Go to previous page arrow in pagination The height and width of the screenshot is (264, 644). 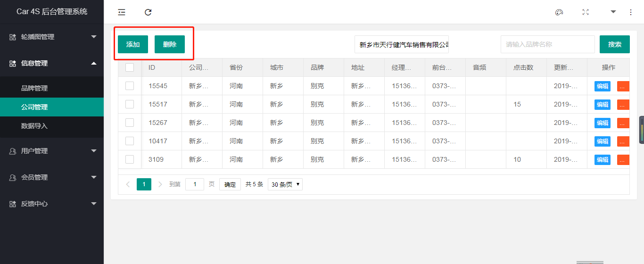point(128,184)
